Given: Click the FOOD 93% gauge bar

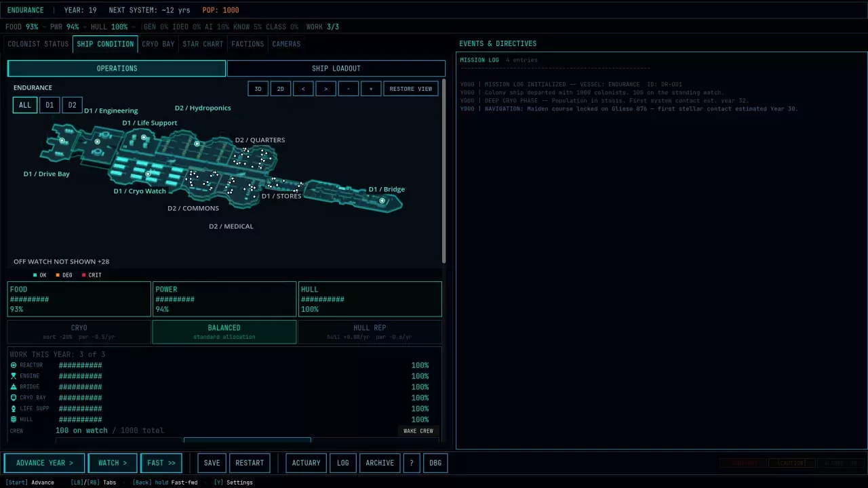Looking at the screenshot, I should click(x=79, y=299).
